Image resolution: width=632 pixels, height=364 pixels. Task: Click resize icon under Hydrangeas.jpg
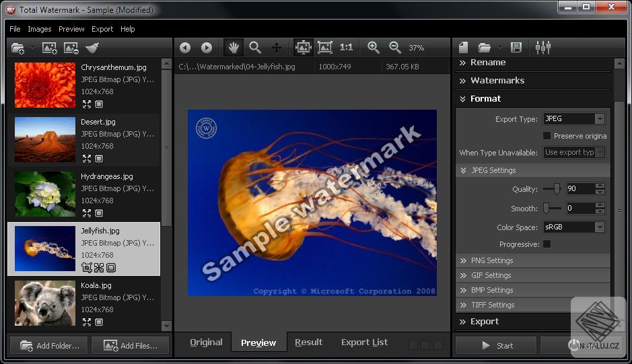tap(87, 213)
